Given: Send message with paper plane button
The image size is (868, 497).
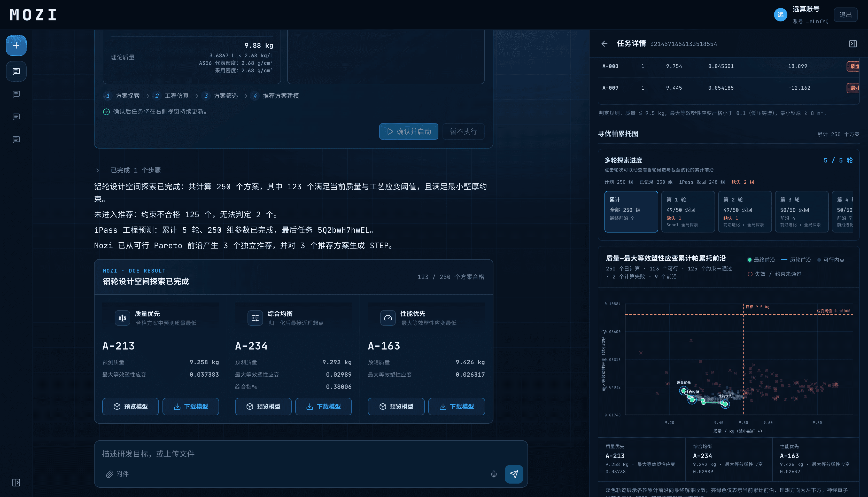Looking at the screenshot, I should coord(514,474).
